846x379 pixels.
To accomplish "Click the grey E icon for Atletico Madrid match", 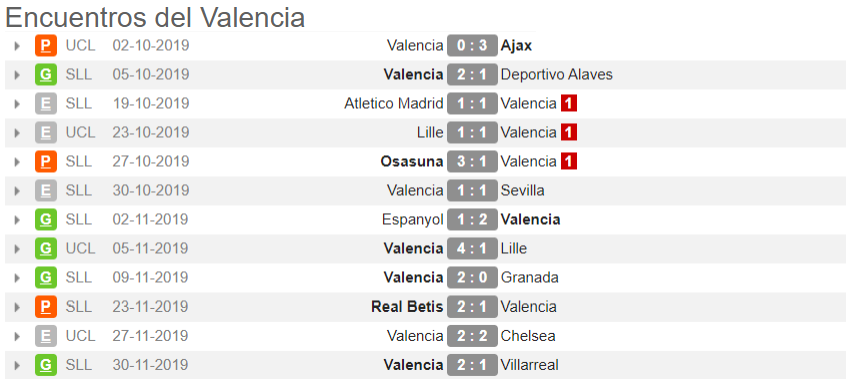I will click(46, 104).
